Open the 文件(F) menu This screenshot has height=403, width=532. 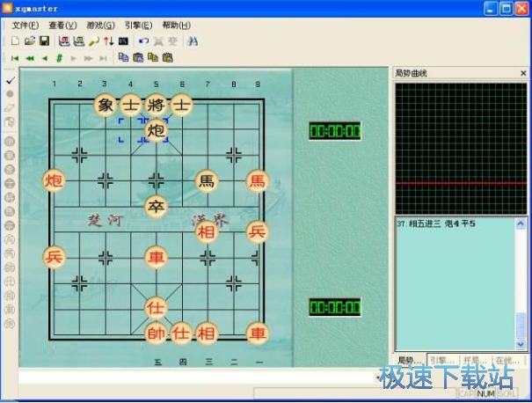coord(25,26)
